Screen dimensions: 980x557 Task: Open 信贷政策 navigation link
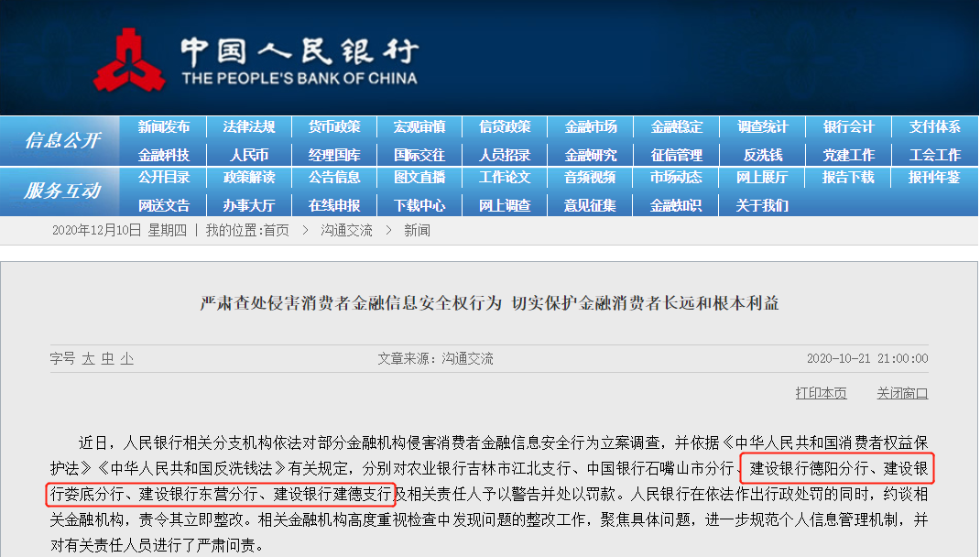(x=505, y=127)
